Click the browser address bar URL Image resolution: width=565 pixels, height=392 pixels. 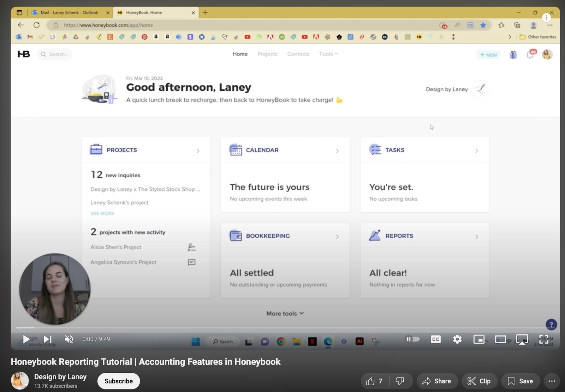[x=108, y=25]
